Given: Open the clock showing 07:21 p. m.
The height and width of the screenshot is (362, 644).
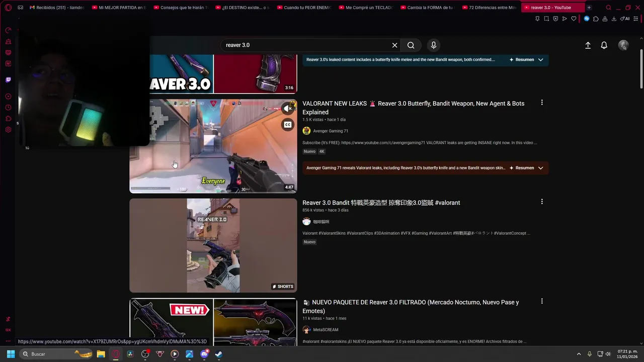Looking at the screenshot, I should 627,354.
